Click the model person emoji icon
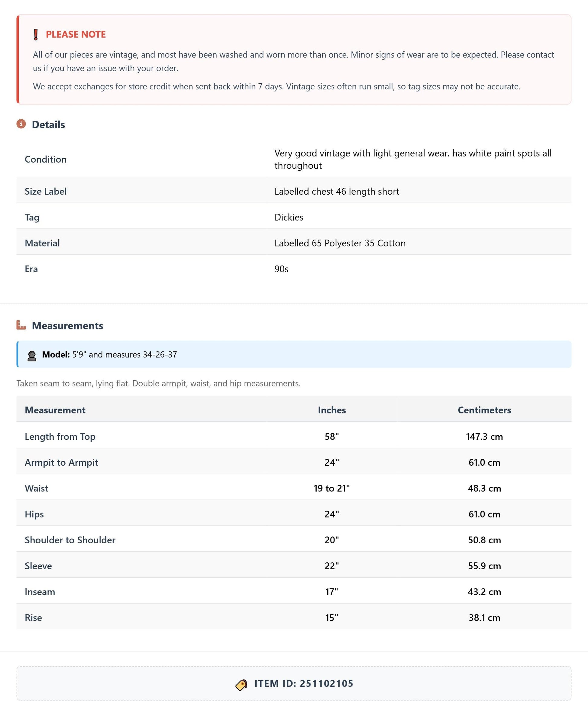588x715 pixels. point(32,356)
